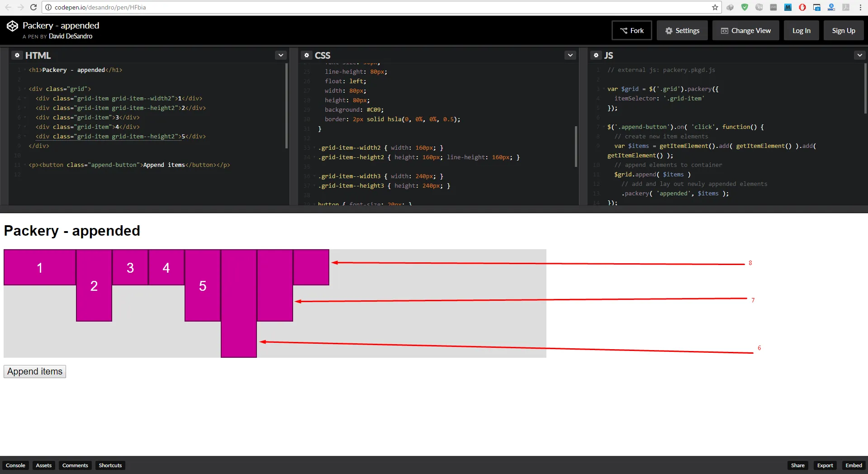Reload the page in the browser
The width and height of the screenshot is (868, 474).
[33, 7]
